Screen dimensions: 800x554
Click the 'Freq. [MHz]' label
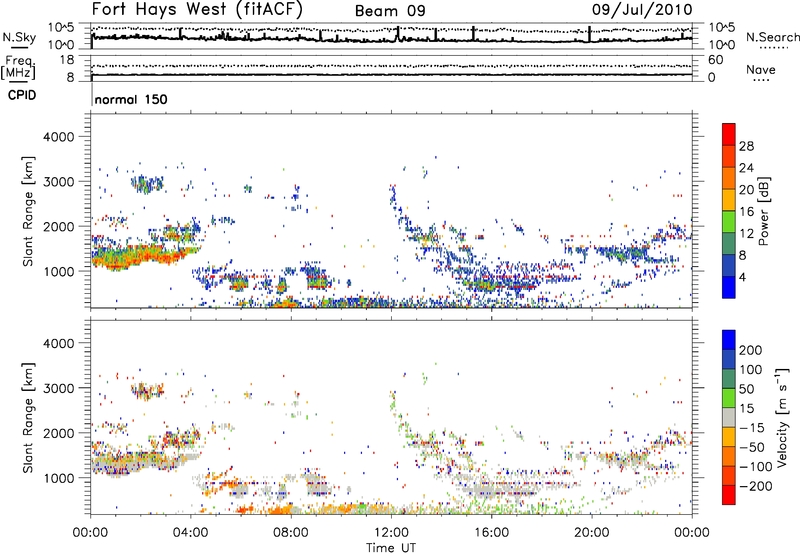[18, 67]
